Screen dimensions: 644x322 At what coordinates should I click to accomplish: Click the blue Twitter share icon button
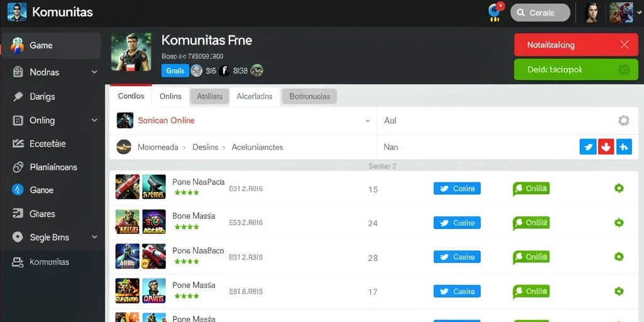click(x=588, y=147)
